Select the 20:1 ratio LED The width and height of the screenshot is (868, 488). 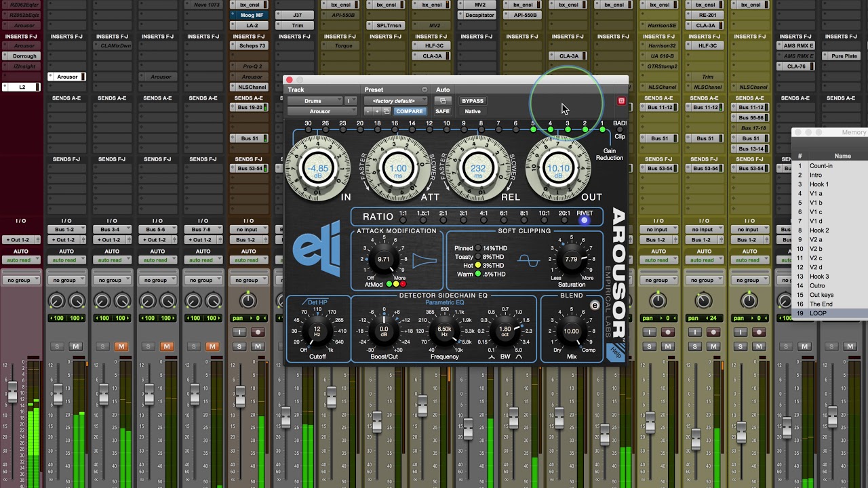[564, 220]
